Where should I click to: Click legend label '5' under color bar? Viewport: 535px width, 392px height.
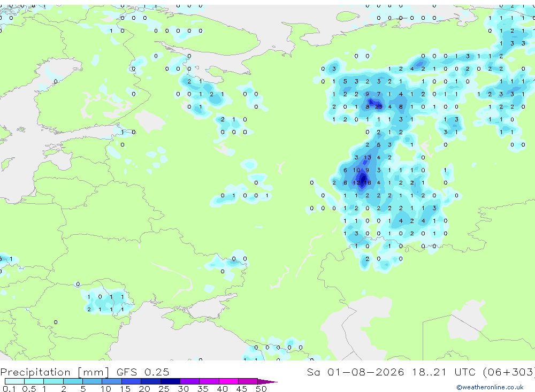(x=83, y=389)
